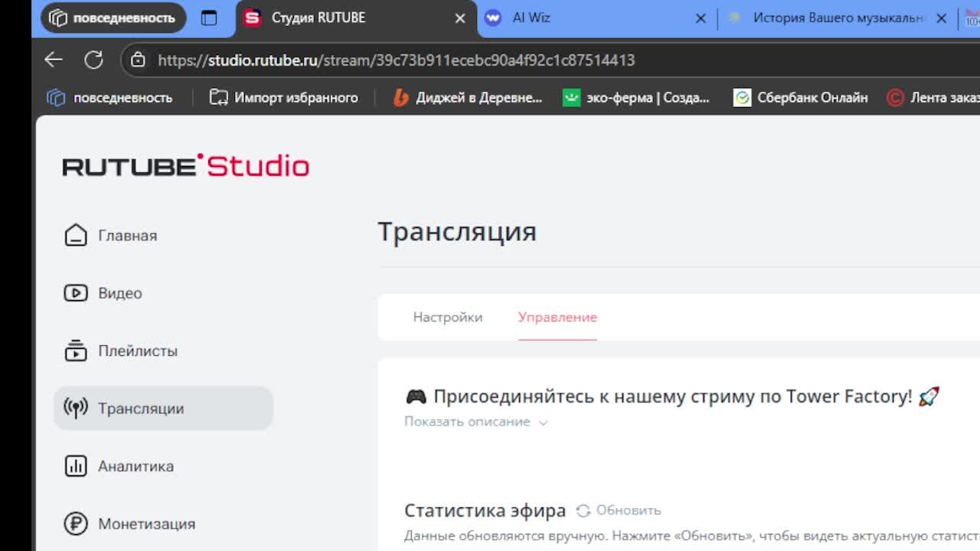This screenshot has height=551, width=980.
Task: Open the Лента заказов bookmark
Action: (x=933, y=98)
